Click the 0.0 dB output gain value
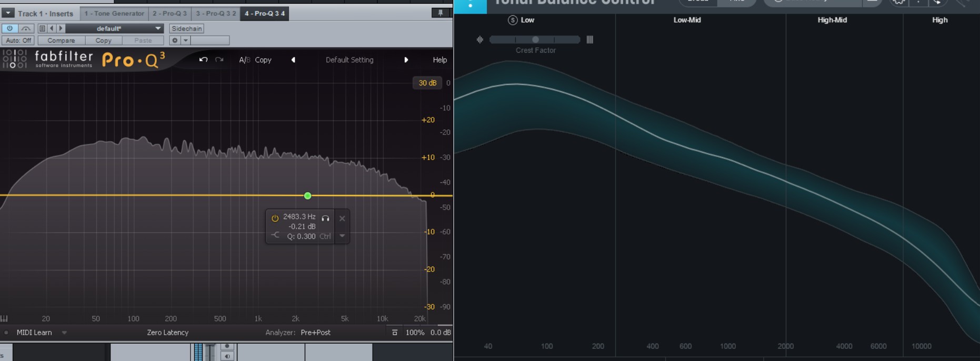This screenshot has width=980, height=361. 441,333
